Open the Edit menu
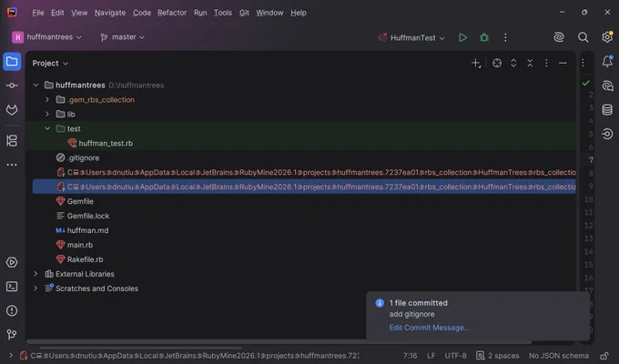 tap(57, 13)
